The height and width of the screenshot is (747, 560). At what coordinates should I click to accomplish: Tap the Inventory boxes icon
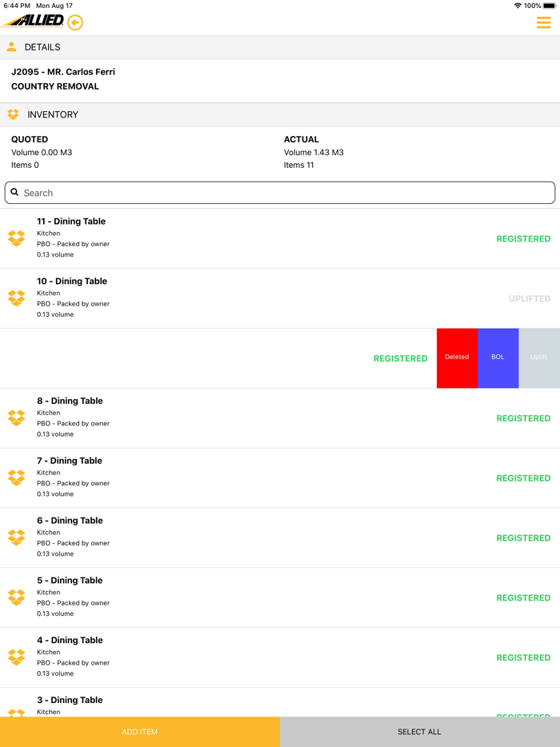14,114
